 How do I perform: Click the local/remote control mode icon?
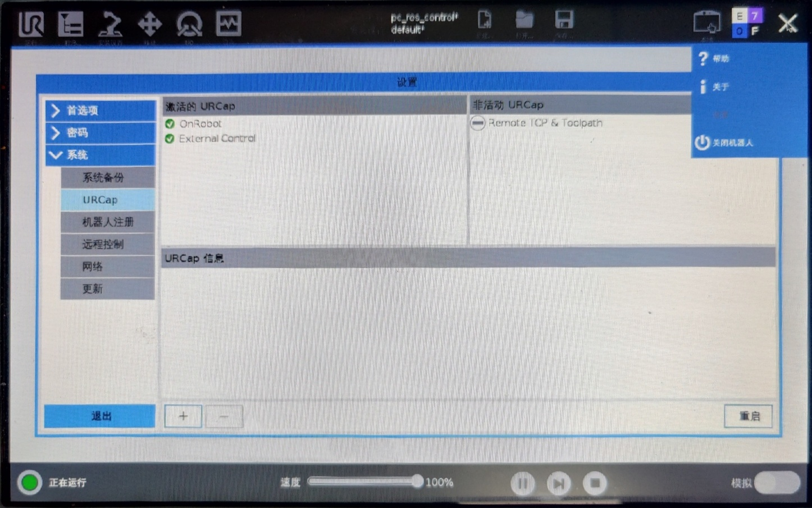[707, 22]
